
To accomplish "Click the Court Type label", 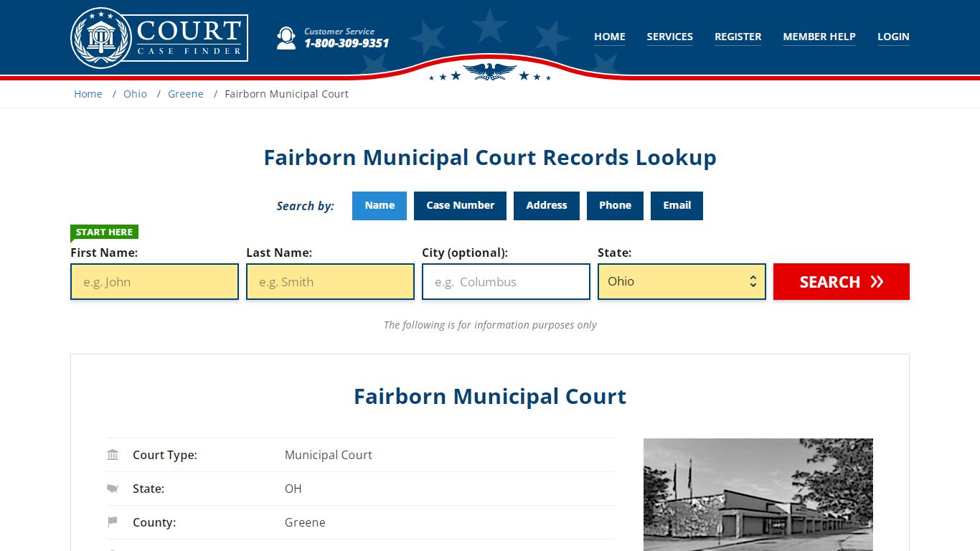I will tap(165, 455).
